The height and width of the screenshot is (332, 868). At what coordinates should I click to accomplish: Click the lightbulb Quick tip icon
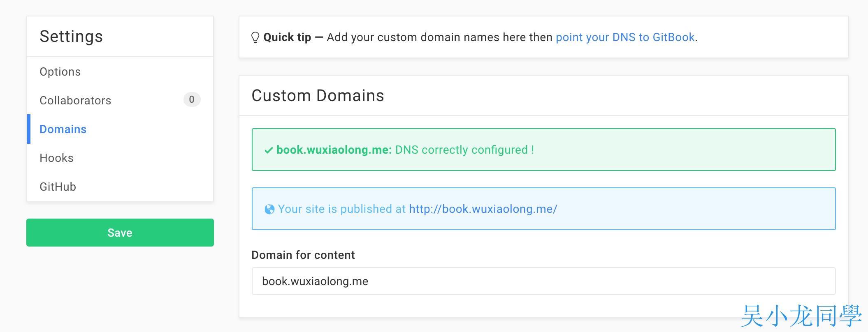pos(255,37)
